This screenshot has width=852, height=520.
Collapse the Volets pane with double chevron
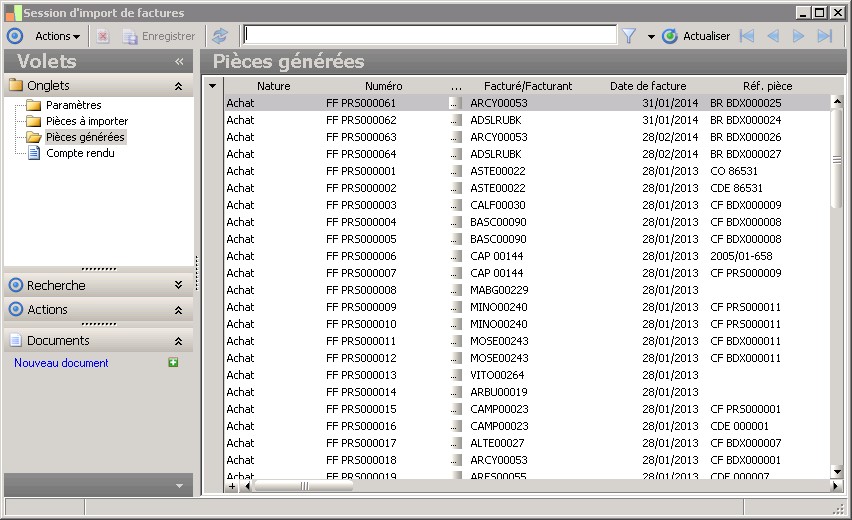click(179, 62)
